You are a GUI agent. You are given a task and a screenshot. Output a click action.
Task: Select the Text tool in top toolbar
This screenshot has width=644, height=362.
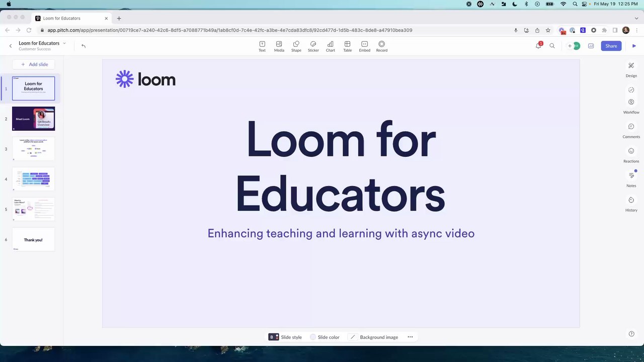click(x=262, y=46)
